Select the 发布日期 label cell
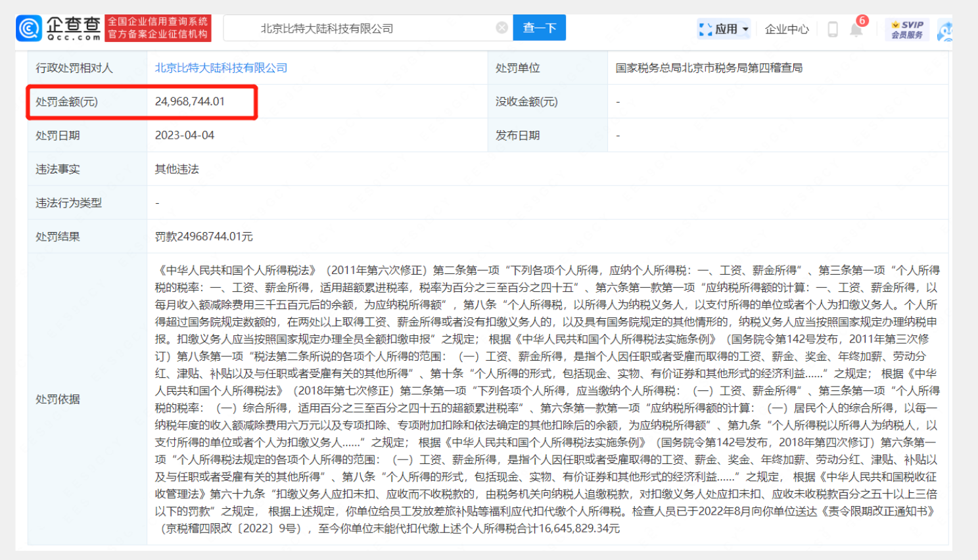This screenshot has height=560, width=978. click(x=547, y=135)
